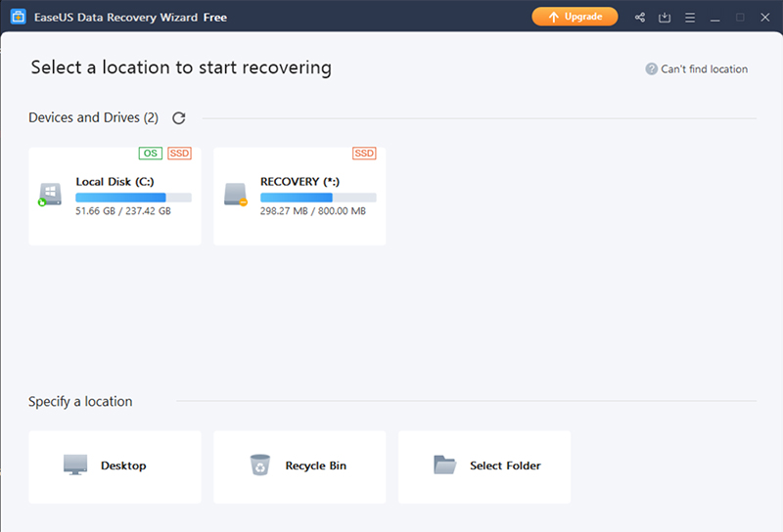Screen dimensions: 783x532
Task: Click the SSD tag on RECOVERY drive
Action: pyautogui.click(x=364, y=154)
